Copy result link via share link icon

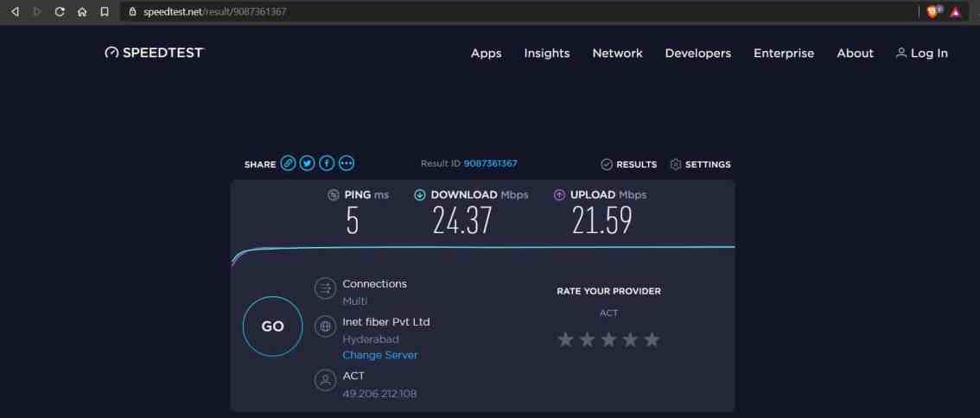coord(288,164)
